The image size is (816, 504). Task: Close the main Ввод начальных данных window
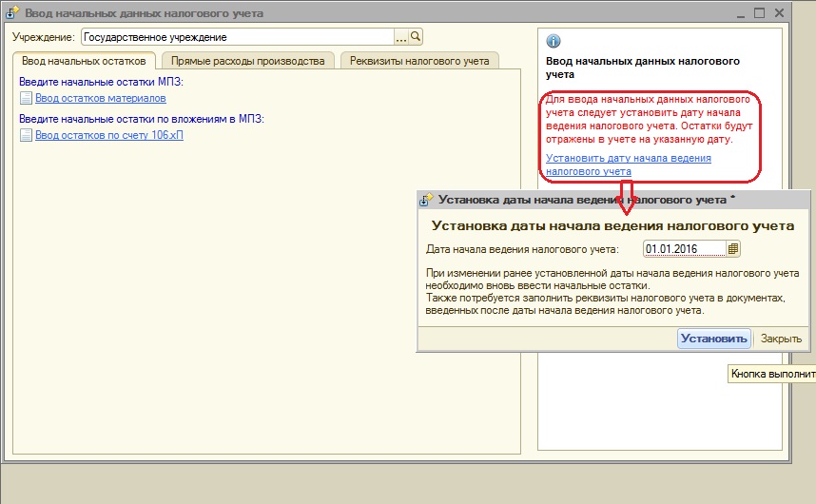click(x=780, y=13)
